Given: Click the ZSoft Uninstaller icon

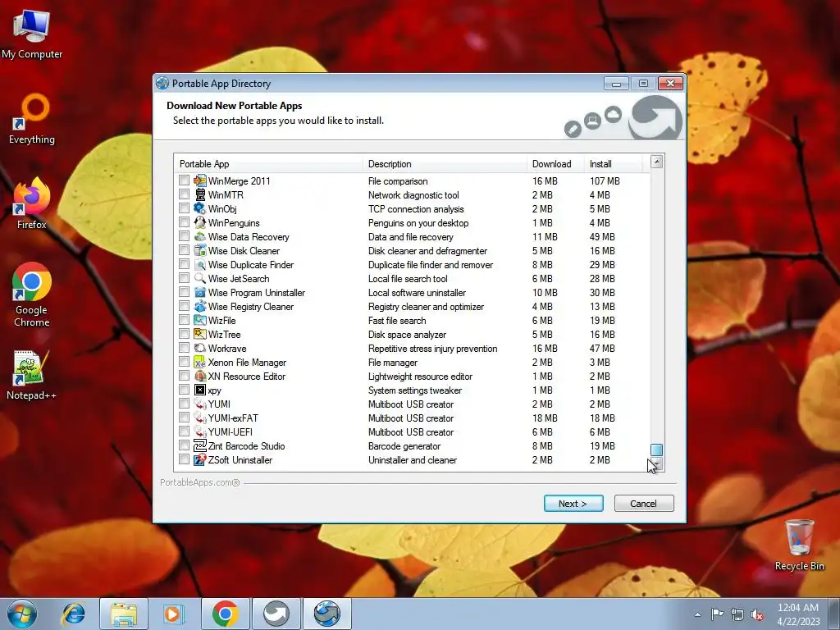Looking at the screenshot, I should [x=200, y=459].
